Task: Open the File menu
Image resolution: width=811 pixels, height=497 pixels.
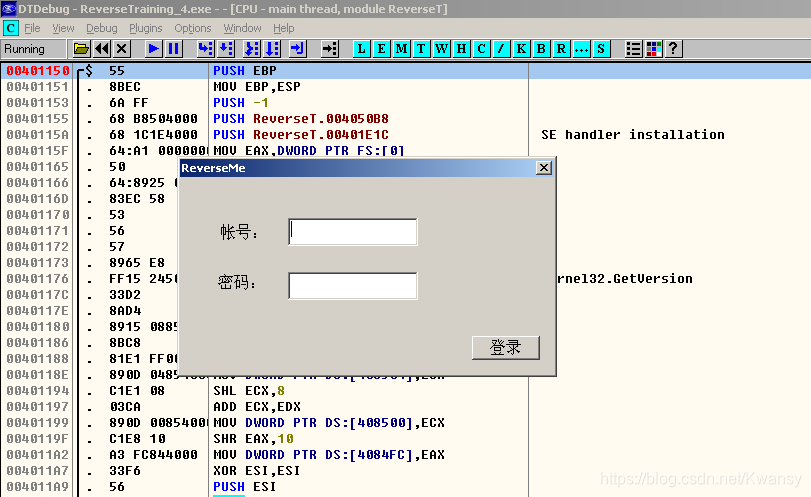Action: (32, 28)
